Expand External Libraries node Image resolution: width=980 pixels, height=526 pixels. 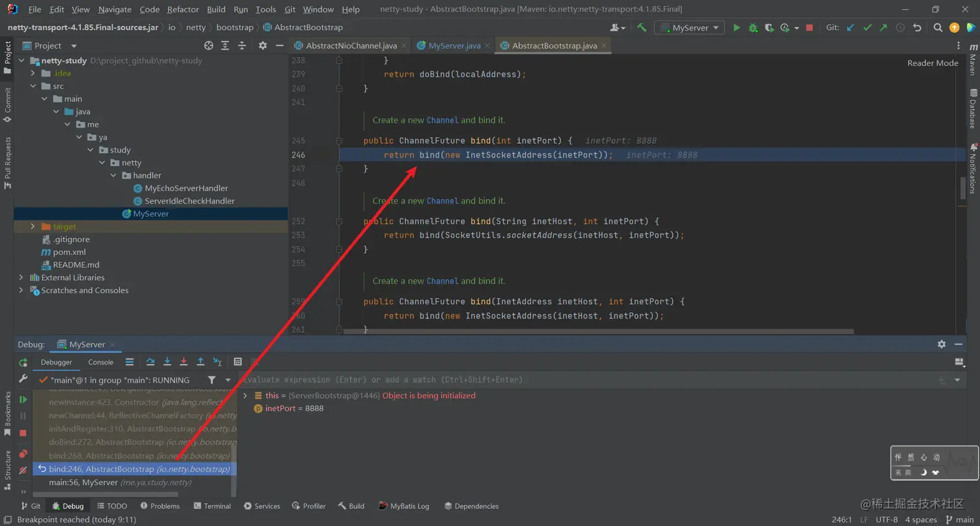pos(21,278)
